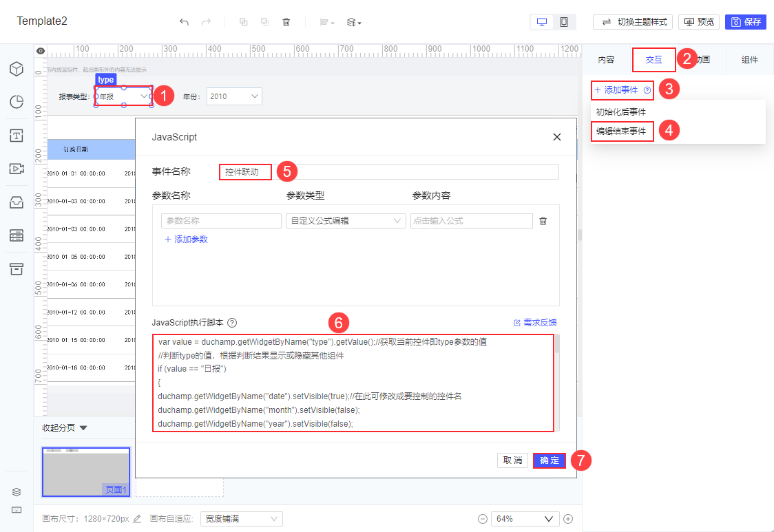
Task: Switch to the 组件 tab in right panel
Action: pyautogui.click(x=749, y=60)
